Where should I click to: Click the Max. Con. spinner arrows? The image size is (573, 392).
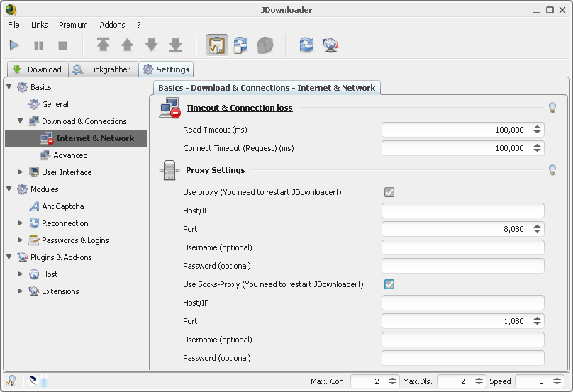click(392, 381)
